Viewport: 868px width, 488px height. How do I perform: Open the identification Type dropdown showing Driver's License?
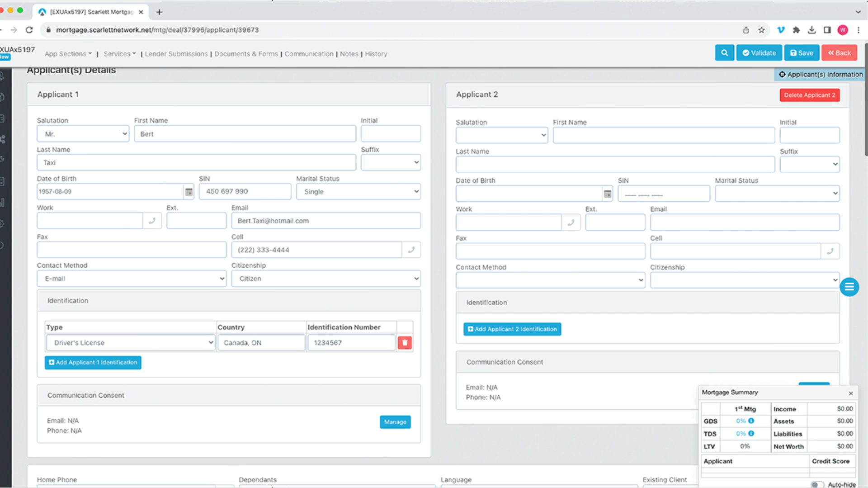pyautogui.click(x=130, y=343)
